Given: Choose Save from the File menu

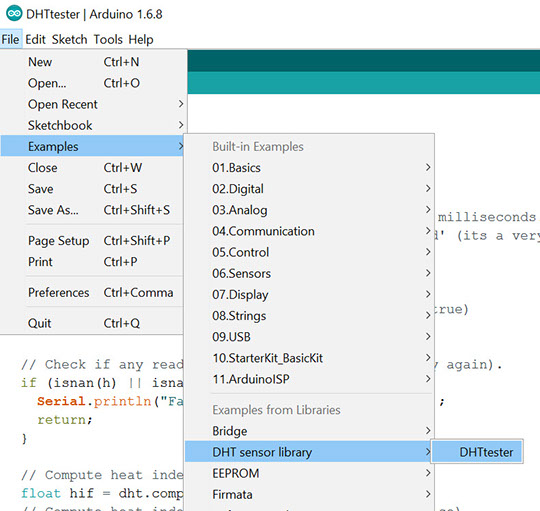Looking at the screenshot, I should point(92,189).
